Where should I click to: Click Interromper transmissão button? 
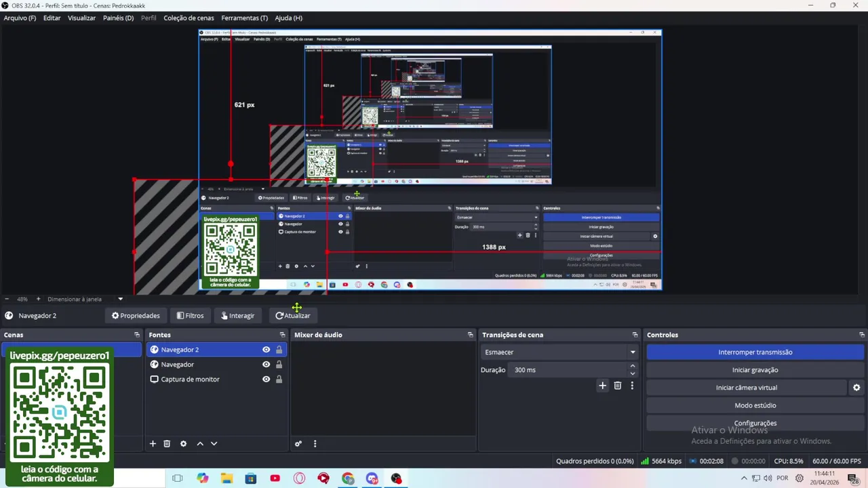(x=755, y=352)
